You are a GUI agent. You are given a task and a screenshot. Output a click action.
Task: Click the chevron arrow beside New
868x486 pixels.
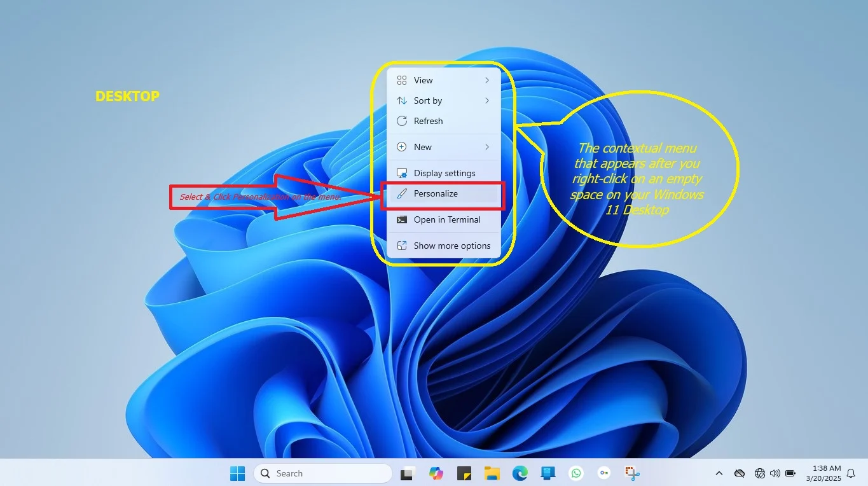coord(487,147)
